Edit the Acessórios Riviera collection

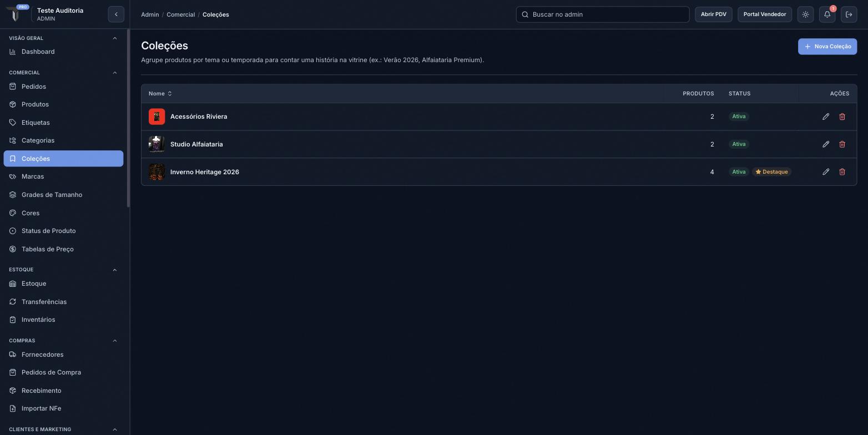(x=826, y=117)
